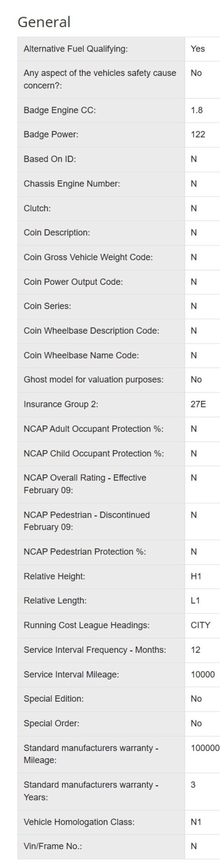Select the Badge Power value 122
Image resolution: width=220 pixels, height=868 pixels.
[198, 135]
